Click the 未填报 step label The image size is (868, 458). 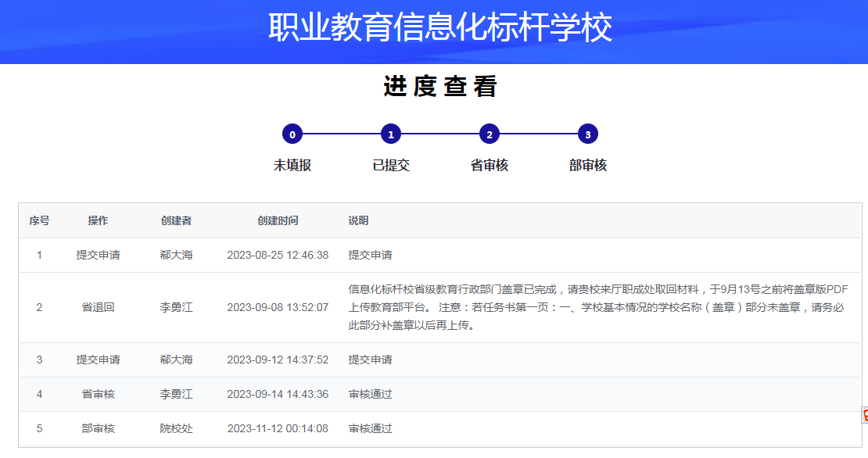click(x=292, y=166)
